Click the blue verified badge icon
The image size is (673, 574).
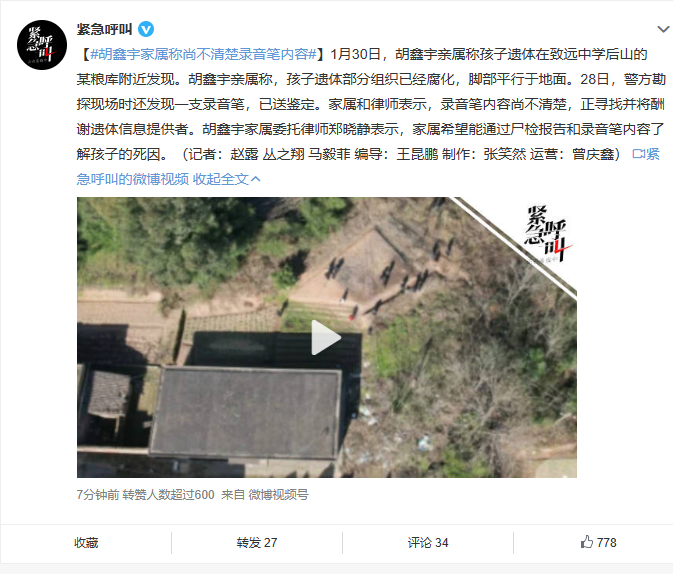tap(146, 29)
